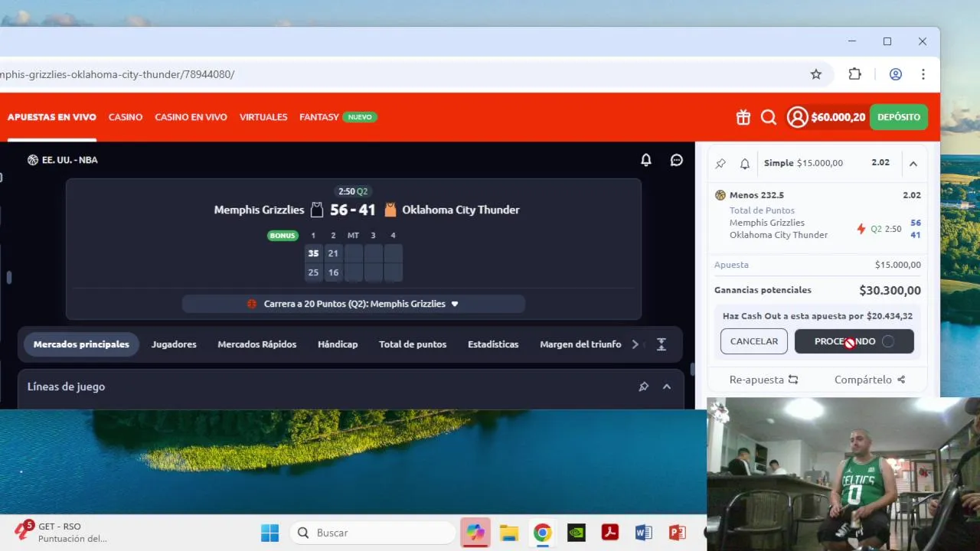Open Casino en Vivo section

point(191,117)
